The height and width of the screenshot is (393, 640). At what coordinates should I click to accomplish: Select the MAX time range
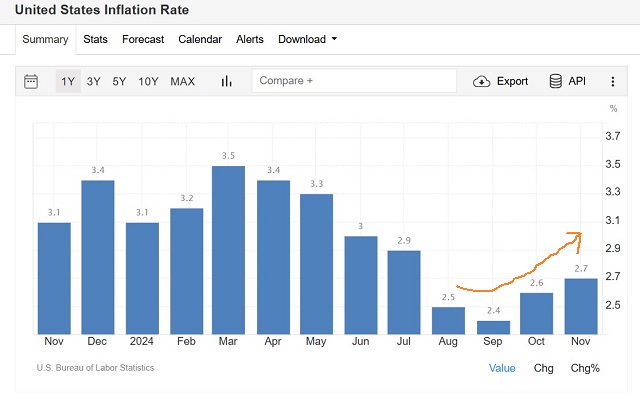pyautogui.click(x=182, y=81)
